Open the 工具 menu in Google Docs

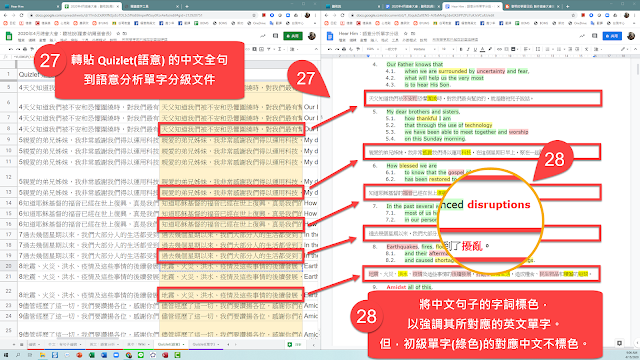[x=395, y=40]
